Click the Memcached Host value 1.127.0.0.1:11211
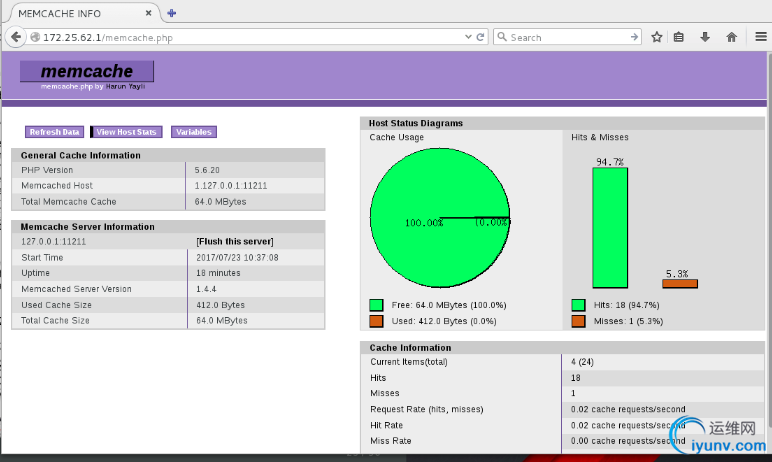The image size is (772, 462). click(230, 186)
